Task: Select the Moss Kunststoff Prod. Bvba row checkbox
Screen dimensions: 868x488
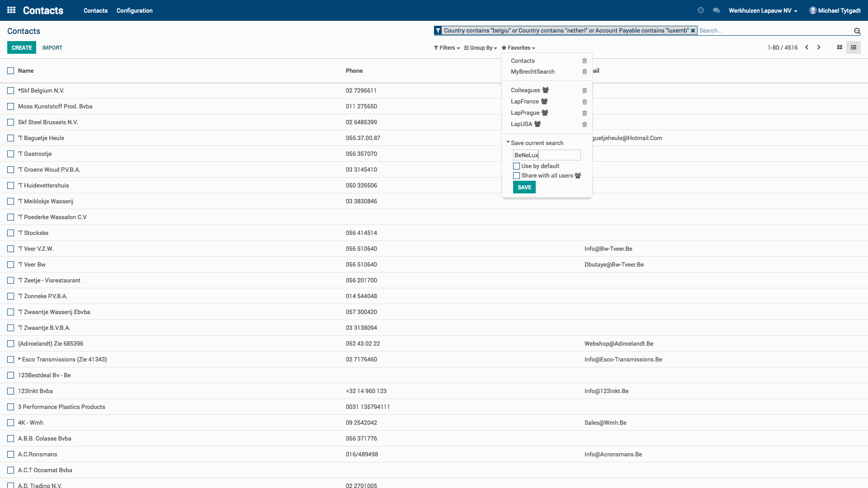Action: [x=11, y=107]
